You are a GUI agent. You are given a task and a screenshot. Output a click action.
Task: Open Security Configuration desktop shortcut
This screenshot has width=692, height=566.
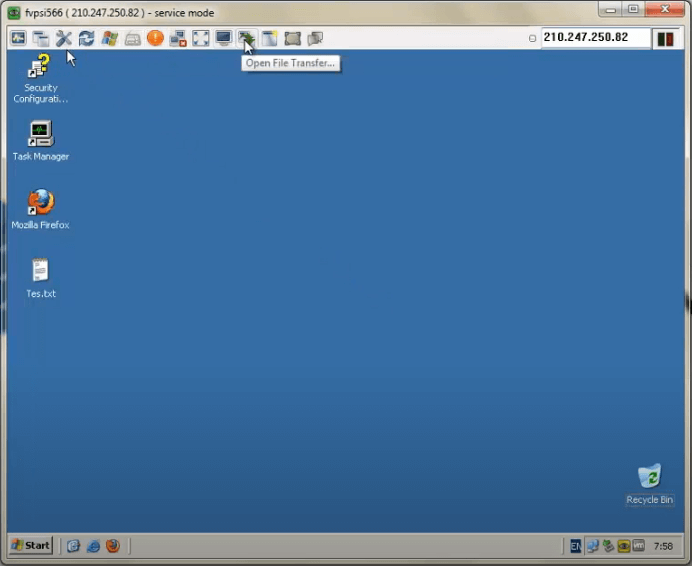tap(41, 79)
